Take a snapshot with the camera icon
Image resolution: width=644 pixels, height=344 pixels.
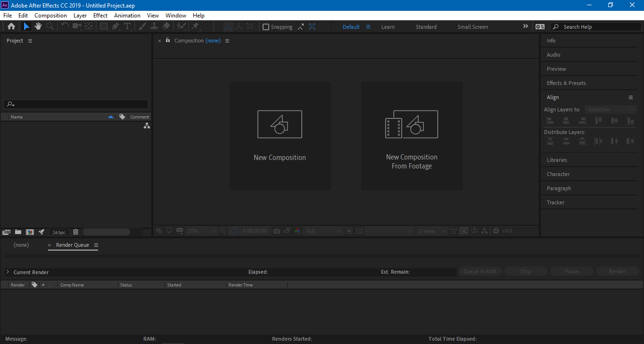[x=277, y=231]
